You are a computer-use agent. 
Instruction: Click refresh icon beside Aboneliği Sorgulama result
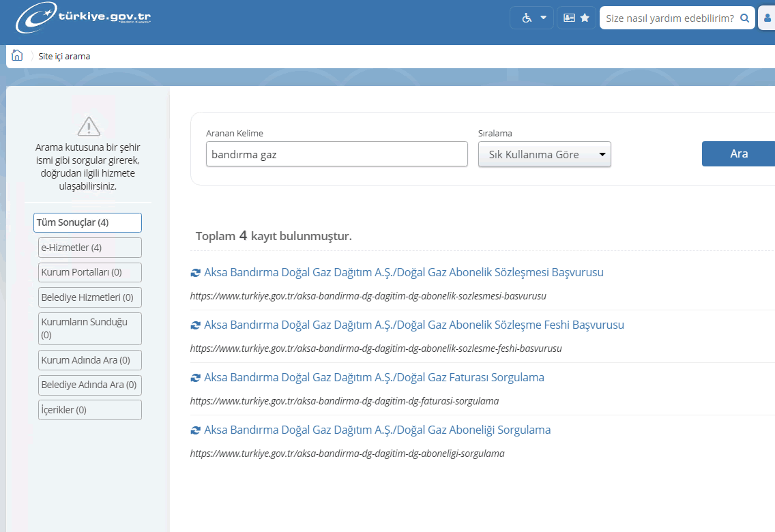[196, 430]
